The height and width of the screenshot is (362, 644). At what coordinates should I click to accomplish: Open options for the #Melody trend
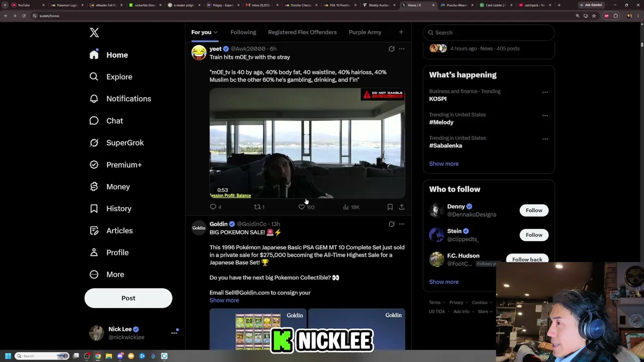(x=545, y=116)
